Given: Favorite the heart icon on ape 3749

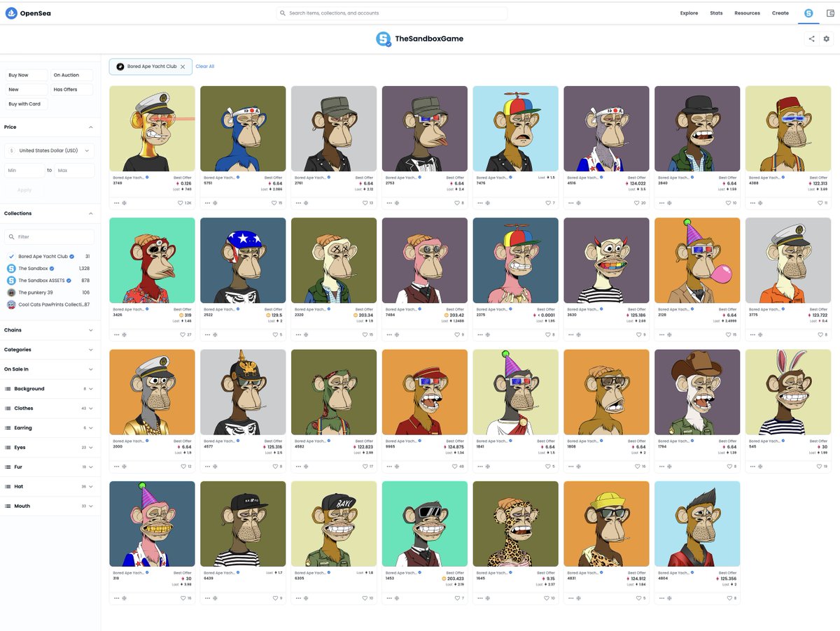Looking at the screenshot, I should [x=181, y=203].
